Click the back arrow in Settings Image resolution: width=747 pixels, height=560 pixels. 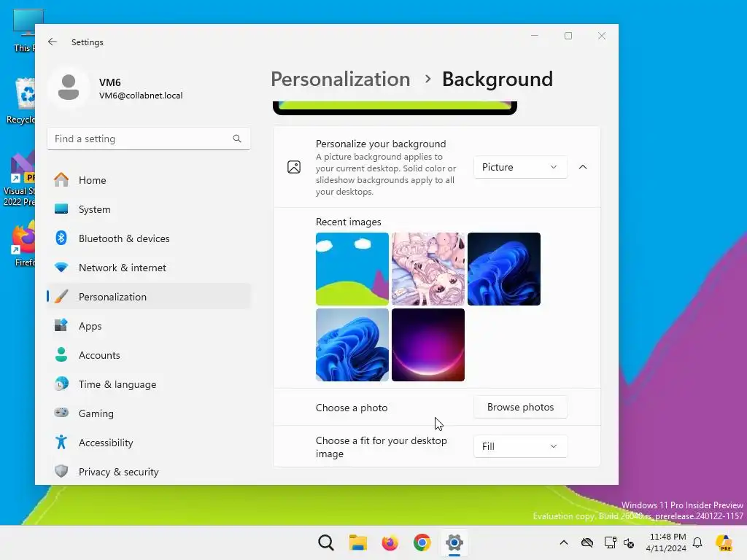pyautogui.click(x=53, y=42)
